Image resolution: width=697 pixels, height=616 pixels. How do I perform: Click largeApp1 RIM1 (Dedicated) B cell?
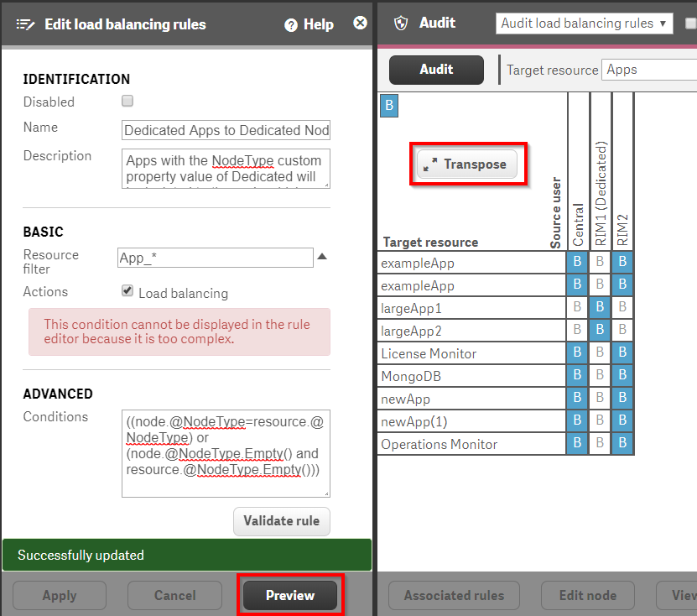tap(600, 308)
